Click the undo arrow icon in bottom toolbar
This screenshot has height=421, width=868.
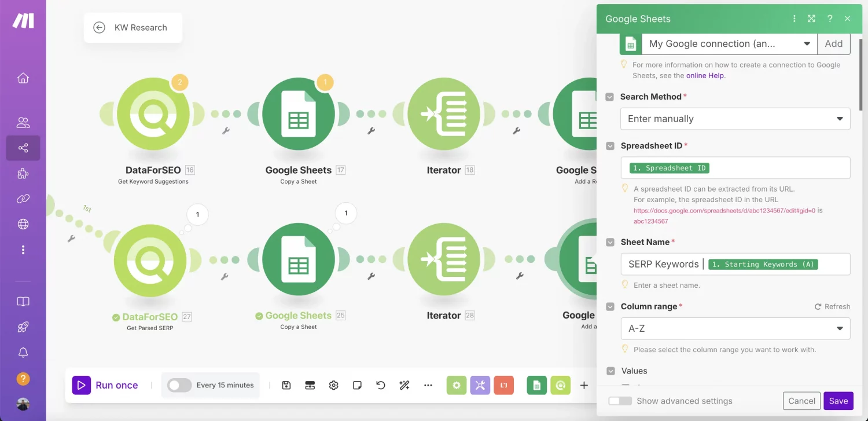tap(380, 385)
